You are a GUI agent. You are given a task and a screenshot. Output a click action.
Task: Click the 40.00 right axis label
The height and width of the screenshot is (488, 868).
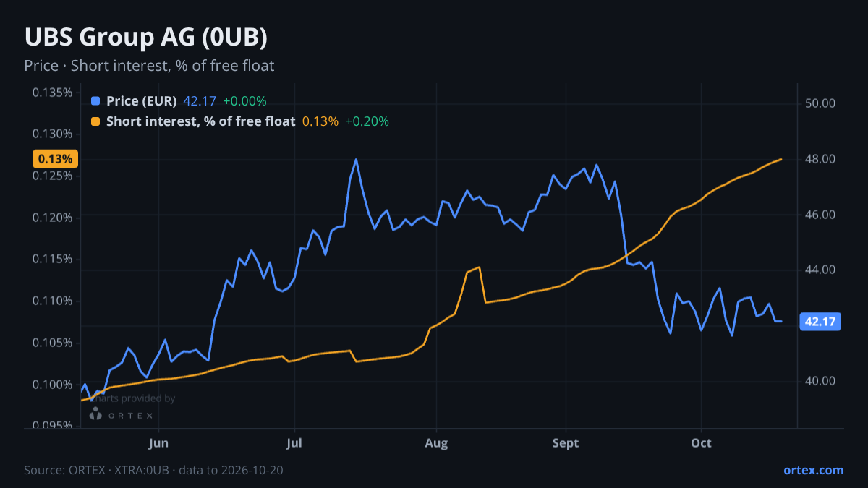tap(820, 381)
